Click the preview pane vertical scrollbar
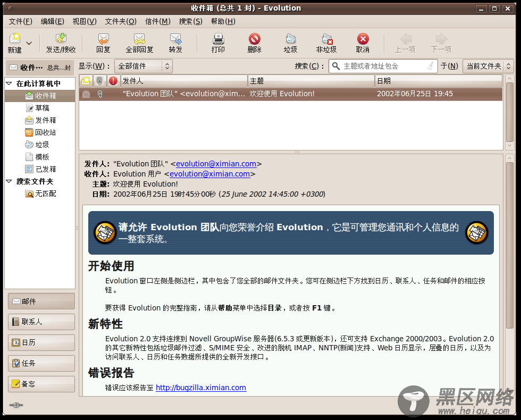Screen dimensions: 521x420 (x=510, y=245)
